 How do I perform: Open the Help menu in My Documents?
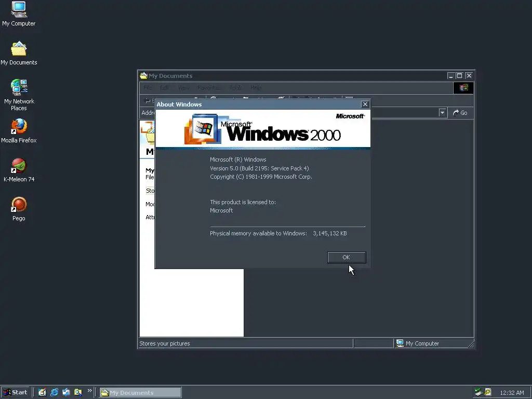click(x=256, y=88)
